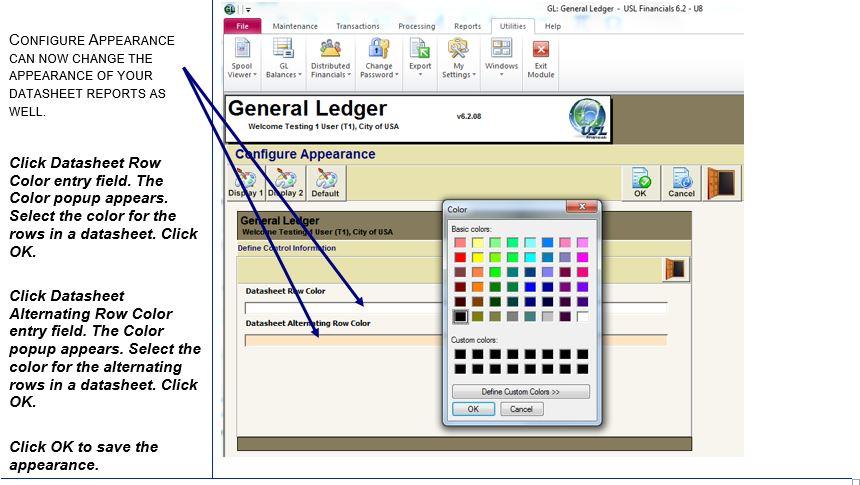860x485 pixels.
Task: Click the Define Control Information heading
Action: pyautogui.click(x=286, y=248)
